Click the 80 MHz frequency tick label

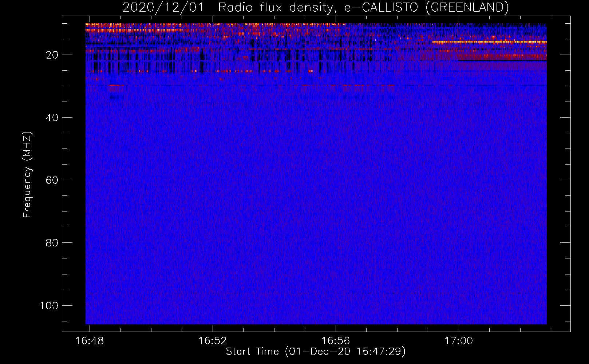pos(52,243)
